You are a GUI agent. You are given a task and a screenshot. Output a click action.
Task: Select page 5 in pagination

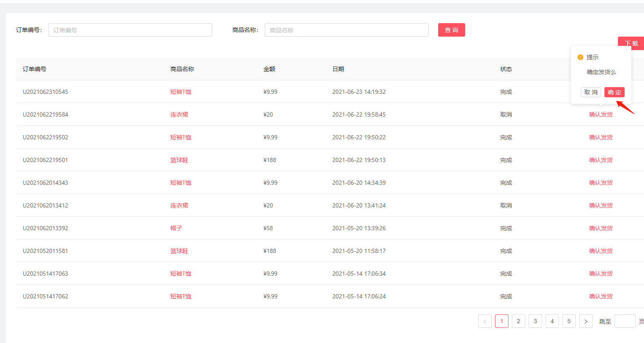[569, 321]
